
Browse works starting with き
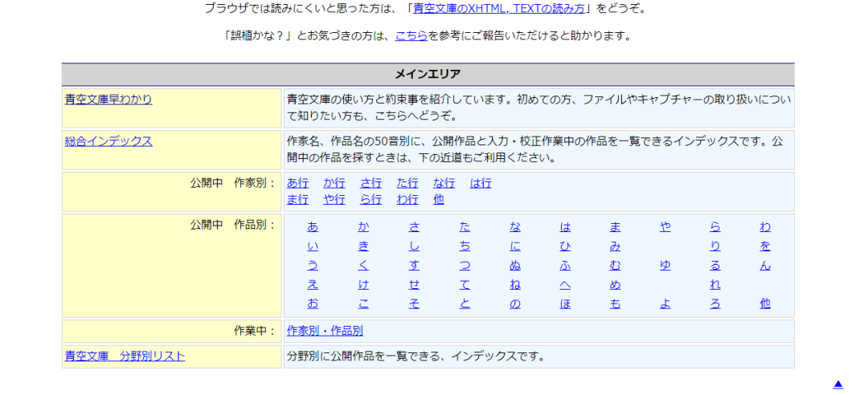point(364,246)
